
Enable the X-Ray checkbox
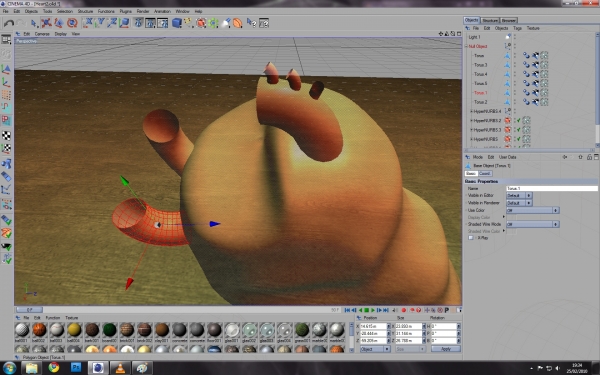[471, 238]
